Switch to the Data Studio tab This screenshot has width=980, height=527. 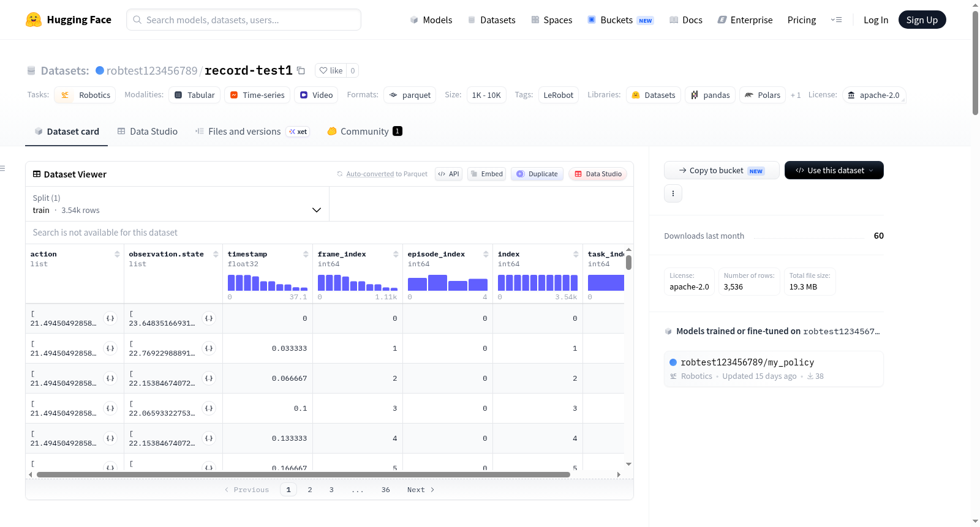pyautogui.click(x=147, y=131)
